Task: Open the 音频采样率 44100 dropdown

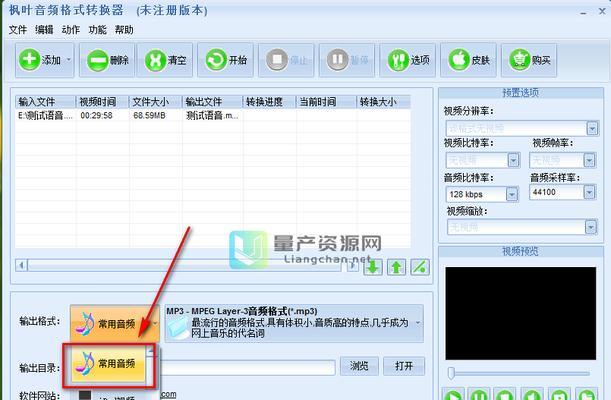Action: click(589, 192)
